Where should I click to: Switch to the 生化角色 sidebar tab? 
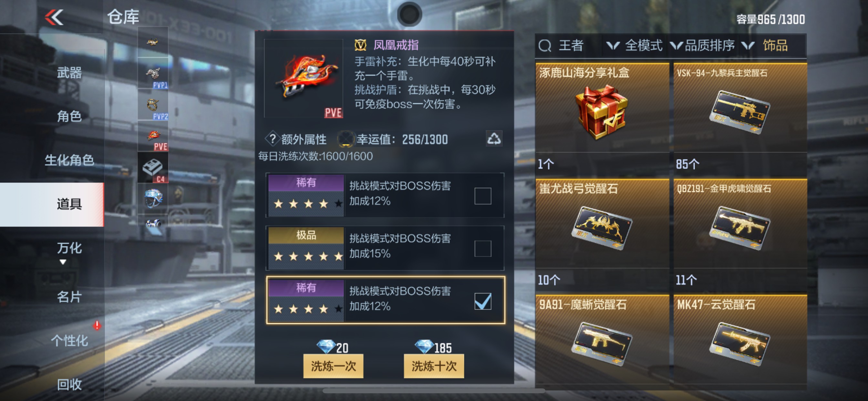tap(69, 160)
